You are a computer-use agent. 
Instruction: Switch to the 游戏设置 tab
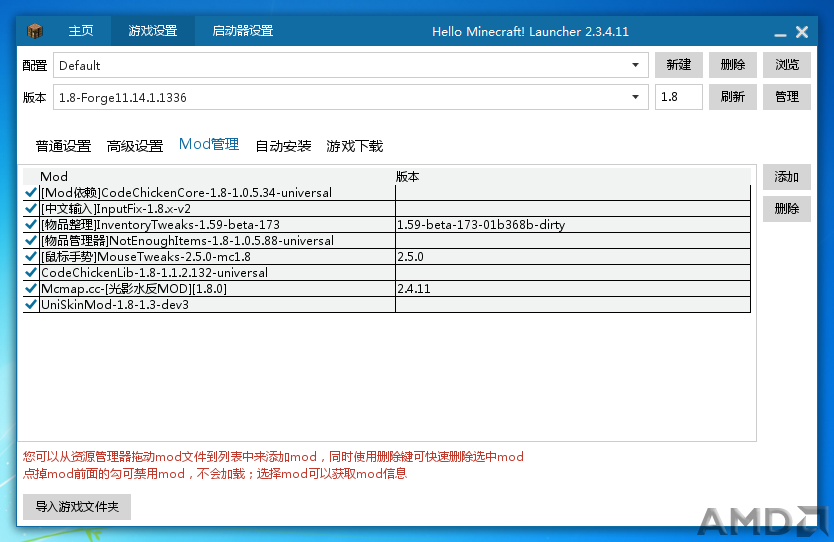click(153, 31)
